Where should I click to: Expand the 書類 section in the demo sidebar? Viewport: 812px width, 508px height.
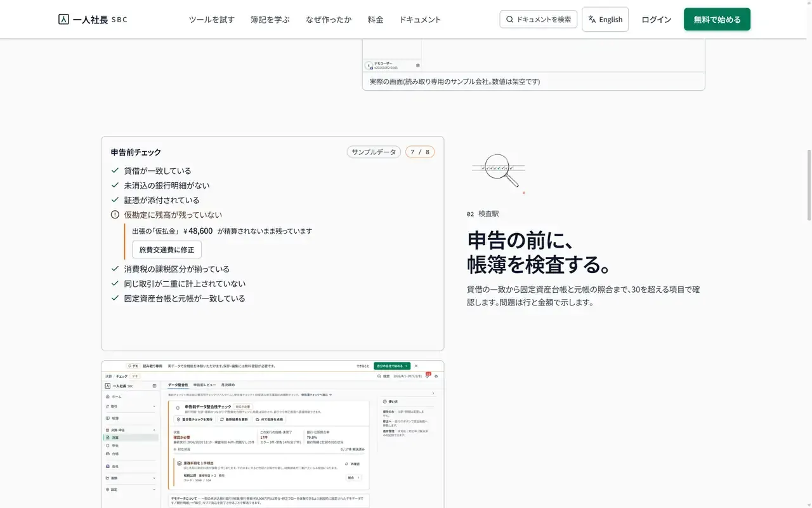click(x=154, y=478)
